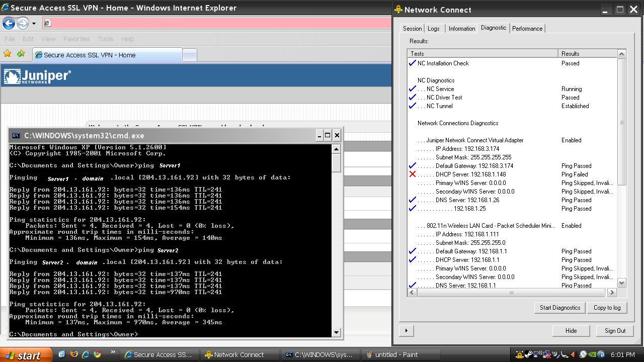644x362 pixels.
Task: Select the NC Service row
Action: 512,89
